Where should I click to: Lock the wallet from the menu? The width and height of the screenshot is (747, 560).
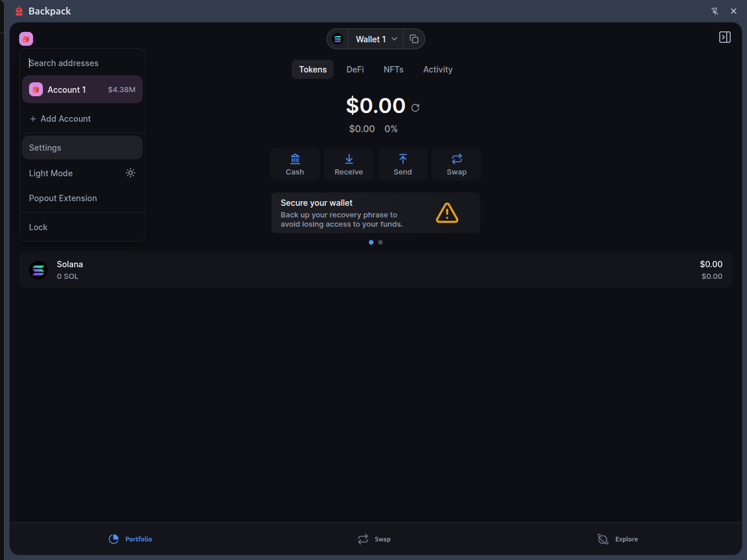(82, 227)
